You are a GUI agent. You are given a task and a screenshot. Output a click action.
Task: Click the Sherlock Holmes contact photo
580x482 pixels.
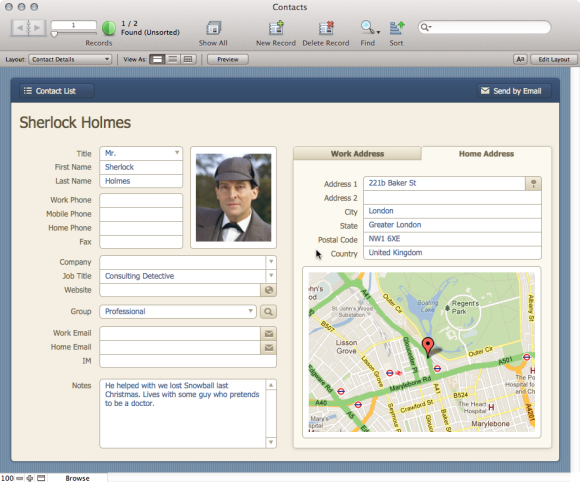click(x=233, y=198)
